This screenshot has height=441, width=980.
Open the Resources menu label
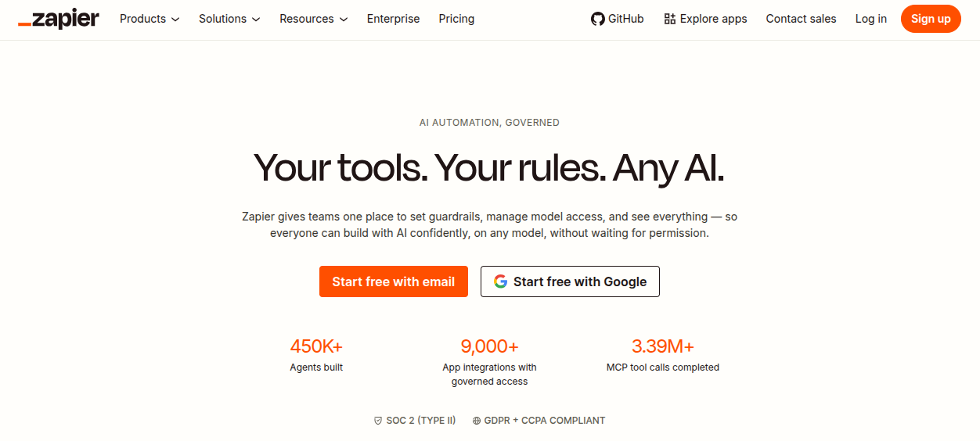(x=307, y=19)
